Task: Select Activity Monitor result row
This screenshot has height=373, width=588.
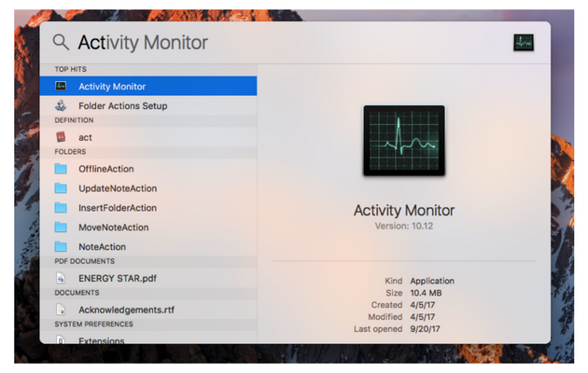Action: point(148,86)
